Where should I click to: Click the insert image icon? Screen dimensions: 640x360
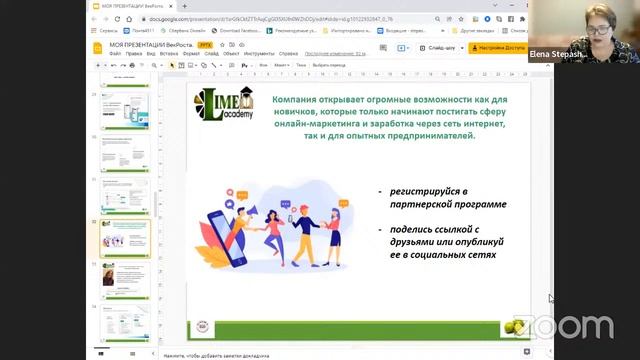coord(190,65)
